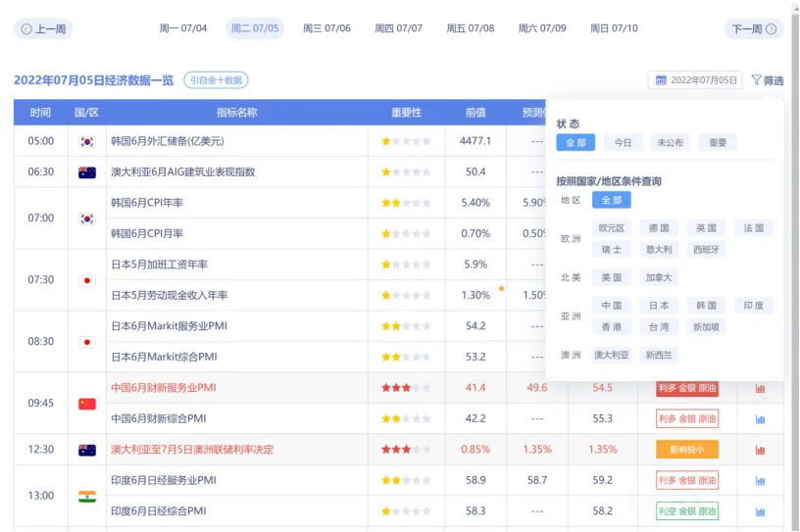The height and width of the screenshot is (532, 800).
Task: Select 重要 status filter
Action: tap(718, 143)
